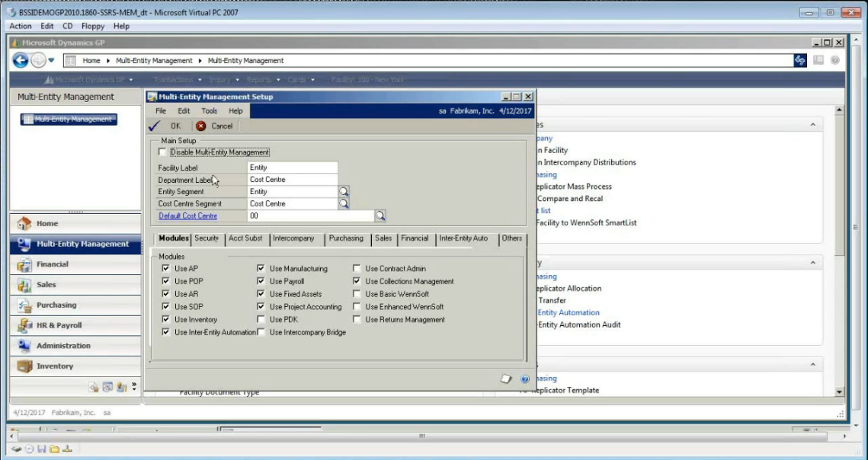Viewport: 868px width, 460px height.
Task: Click the blue help icon at Setup window bottom
Action: pyautogui.click(x=525, y=379)
